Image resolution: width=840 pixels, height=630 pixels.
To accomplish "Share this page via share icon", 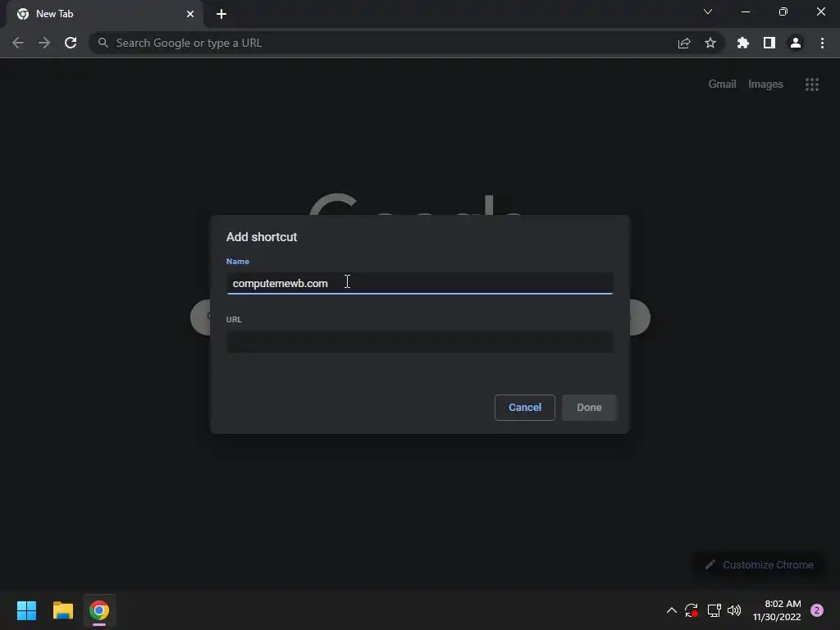I will pyautogui.click(x=684, y=43).
